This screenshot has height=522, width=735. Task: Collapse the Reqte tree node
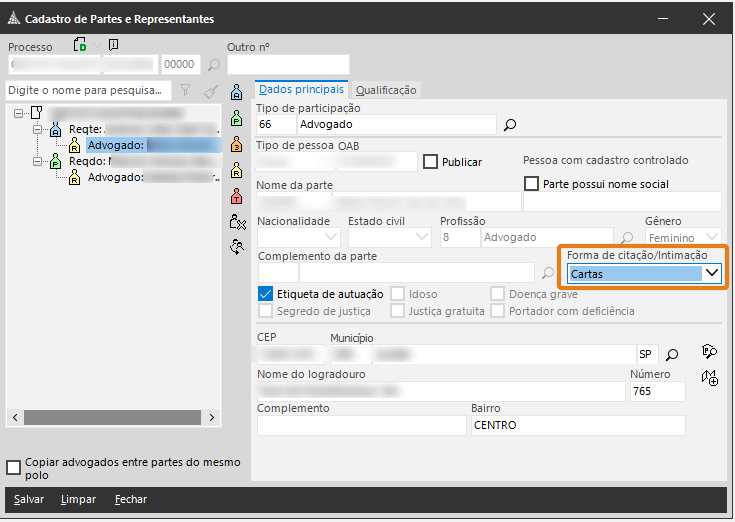(39, 129)
